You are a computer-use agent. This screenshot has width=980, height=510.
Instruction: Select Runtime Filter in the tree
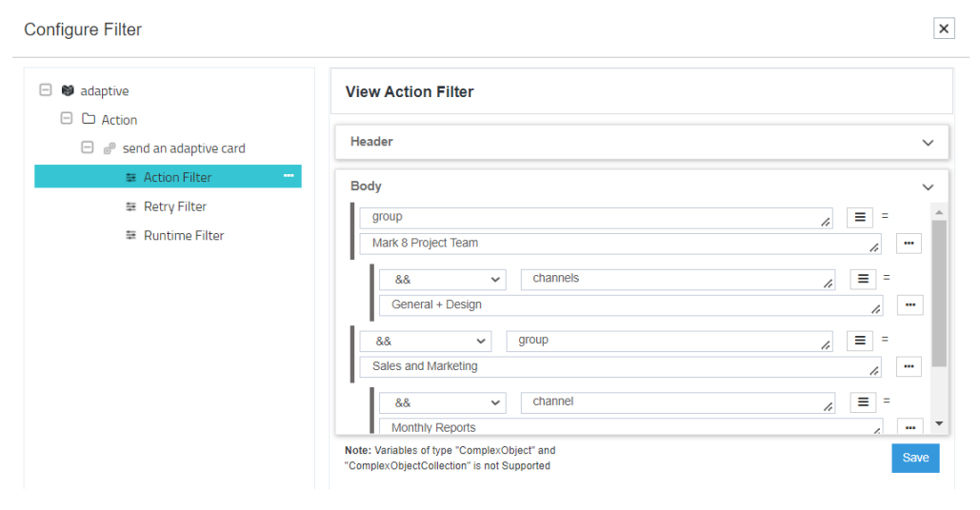[184, 235]
